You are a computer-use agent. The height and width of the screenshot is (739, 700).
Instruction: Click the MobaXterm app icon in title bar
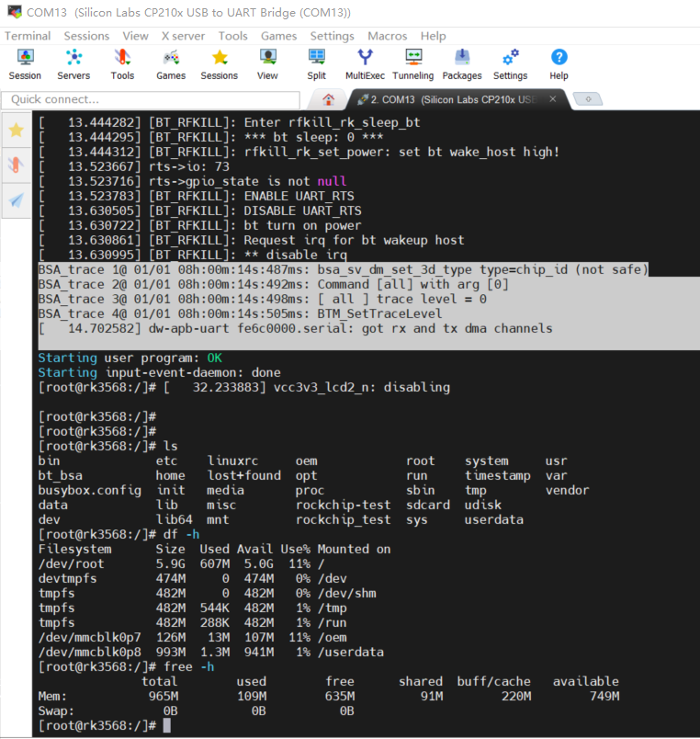(15, 12)
